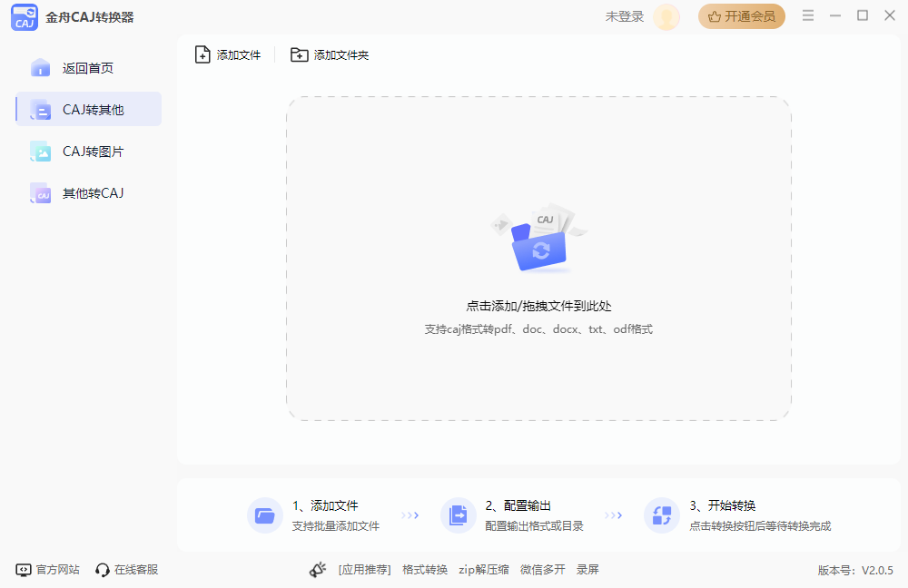Click the CAJ转图片 picture icon
Screen dimensions: 908x588
[x=41, y=152]
